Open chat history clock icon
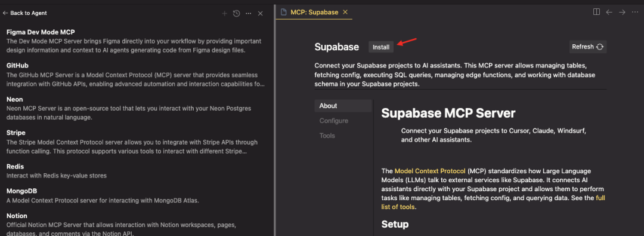 tap(236, 14)
